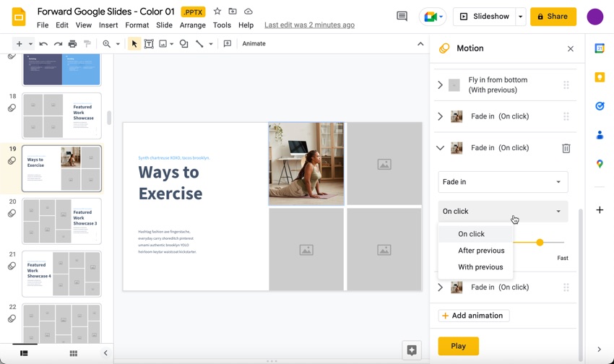Click Add animation button

(473, 316)
